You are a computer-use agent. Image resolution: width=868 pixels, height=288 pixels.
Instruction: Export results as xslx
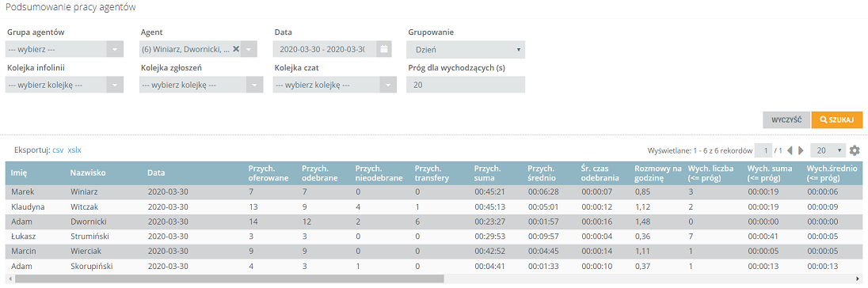[74, 150]
